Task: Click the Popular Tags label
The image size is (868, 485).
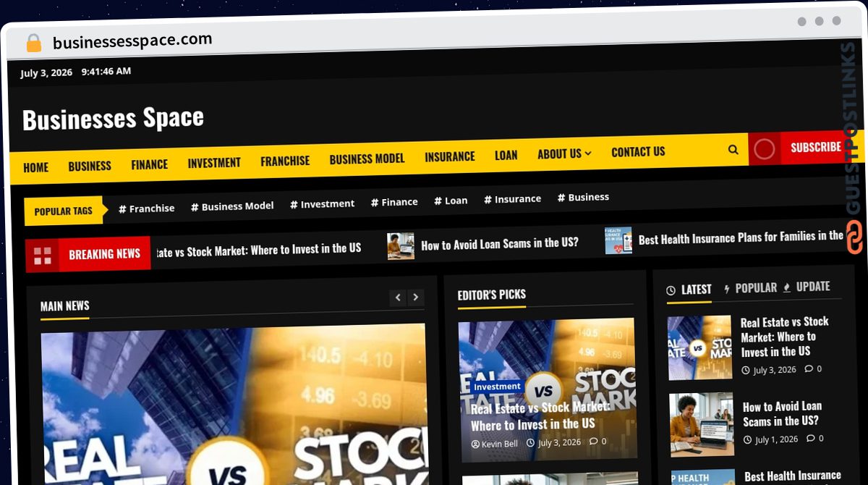Action: pyautogui.click(x=63, y=211)
